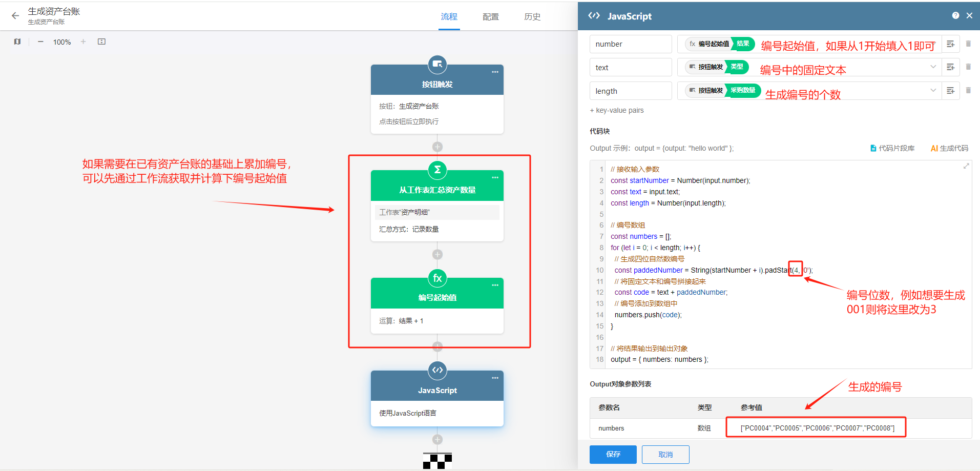Open node value picker for the length row

pyautogui.click(x=950, y=91)
